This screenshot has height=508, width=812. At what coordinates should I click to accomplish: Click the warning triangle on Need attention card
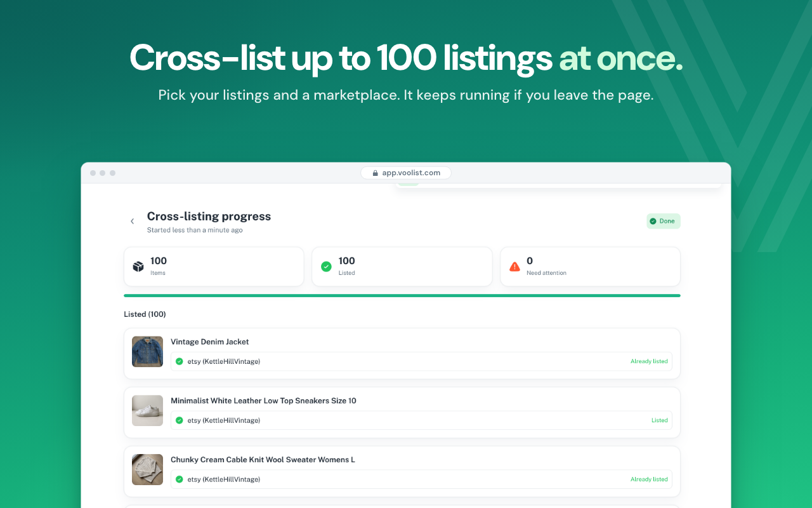(x=514, y=267)
